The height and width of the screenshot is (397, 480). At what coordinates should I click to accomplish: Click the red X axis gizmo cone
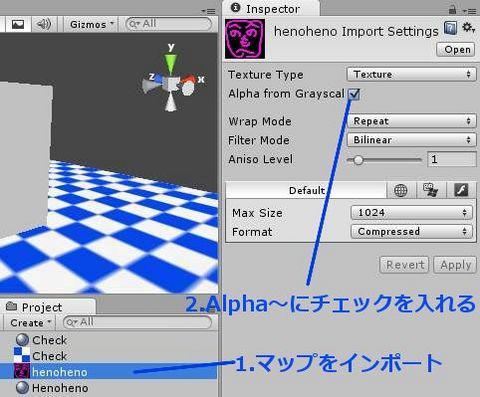pyautogui.click(x=189, y=80)
